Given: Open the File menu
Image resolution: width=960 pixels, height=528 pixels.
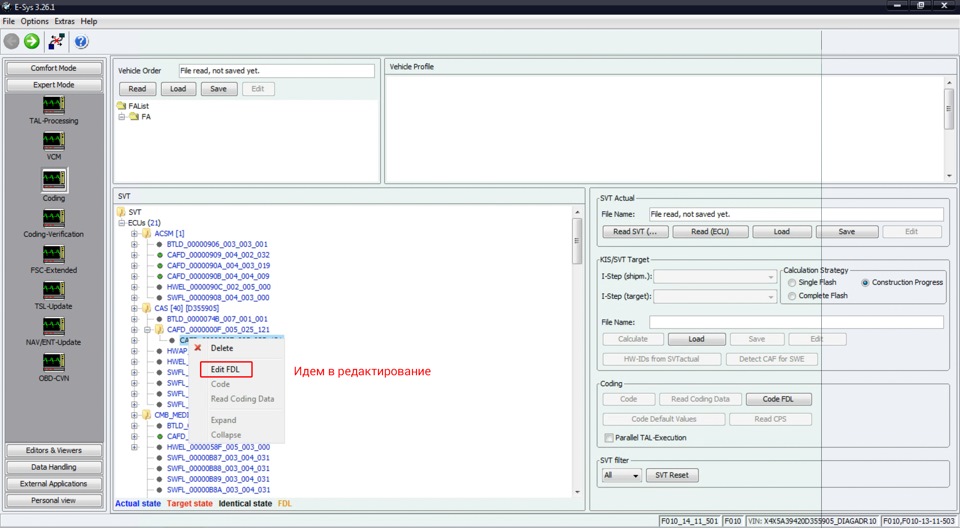Looking at the screenshot, I should pos(9,21).
